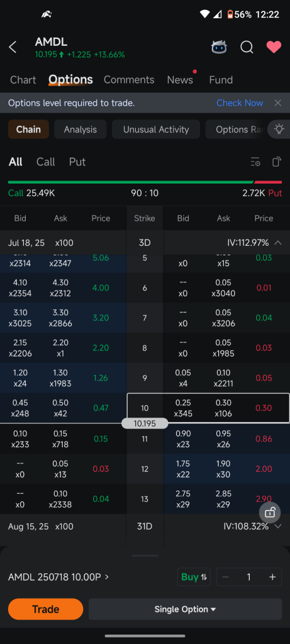Switch to the Chart tab

click(23, 80)
